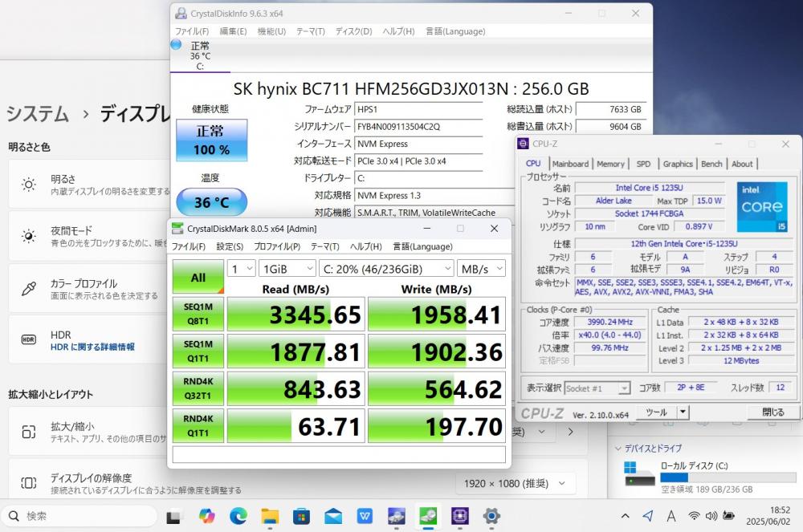
Task: Run the SEQ1M Q8T1 test
Action: tap(198, 314)
